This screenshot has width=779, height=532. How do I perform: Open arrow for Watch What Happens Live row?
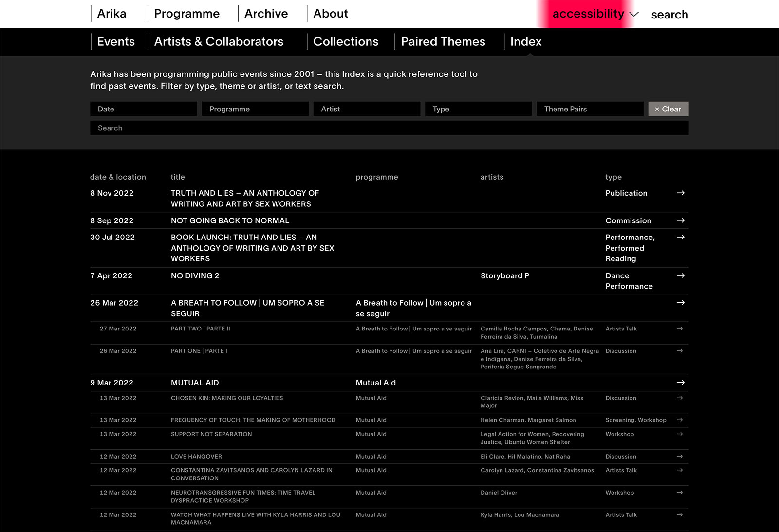(x=680, y=515)
